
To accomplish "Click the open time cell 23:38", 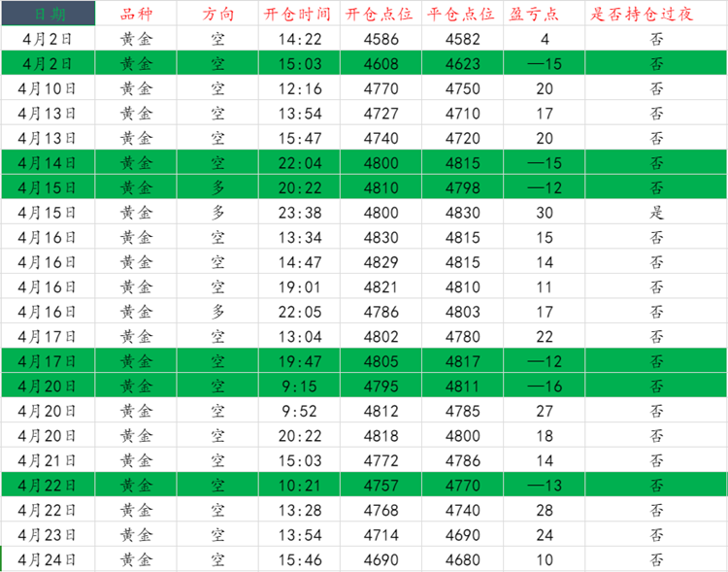I will pyautogui.click(x=300, y=212).
